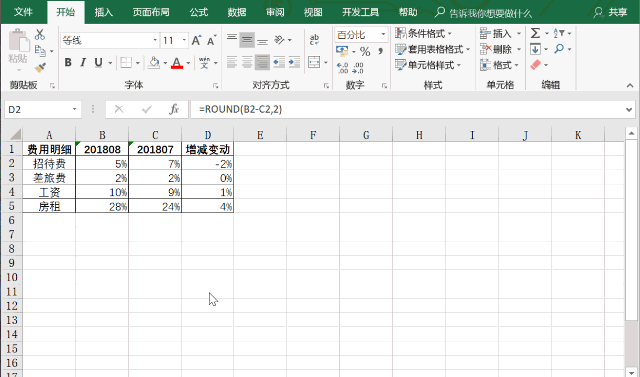Toggle Bold formatting
Image resolution: width=640 pixels, height=377 pixels.
coord(68,62)
